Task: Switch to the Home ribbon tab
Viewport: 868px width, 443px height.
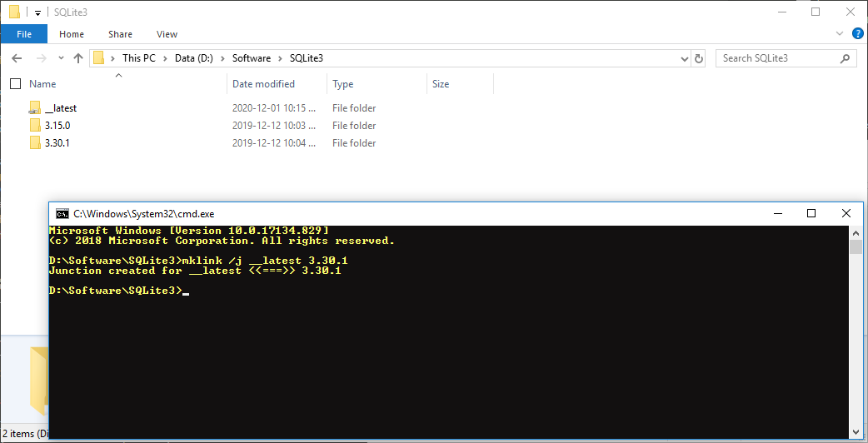Action: pyautogui.click(x=72, y=34)
